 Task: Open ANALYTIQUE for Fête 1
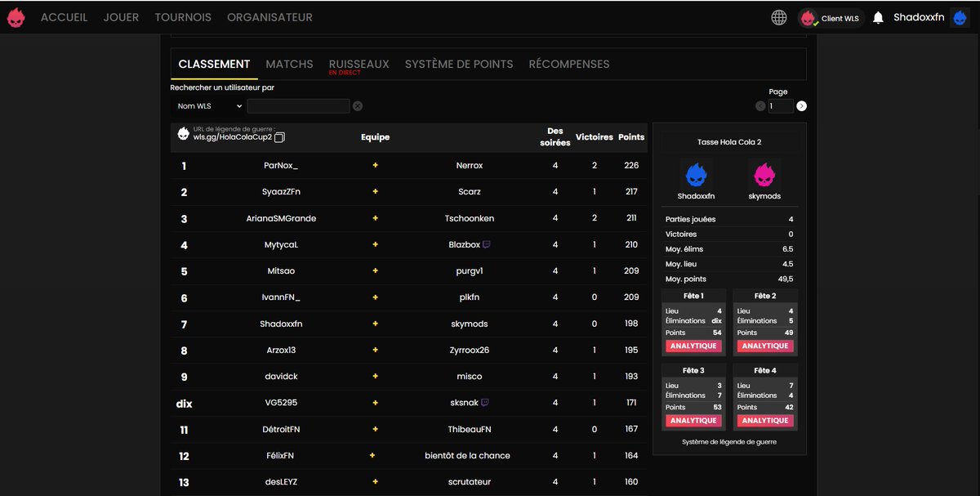click(x=693, y=346)
